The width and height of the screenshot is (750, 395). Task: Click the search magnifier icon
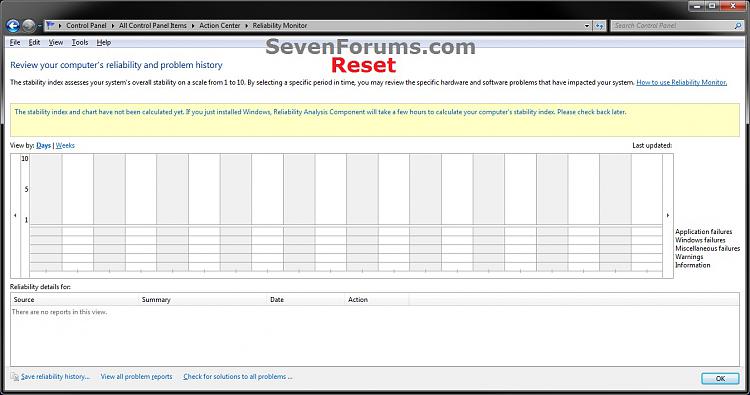tap(738, 26)
